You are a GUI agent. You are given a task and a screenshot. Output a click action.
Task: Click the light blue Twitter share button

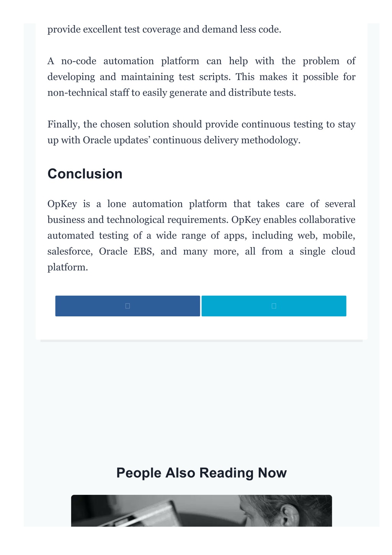click(274, 306)
